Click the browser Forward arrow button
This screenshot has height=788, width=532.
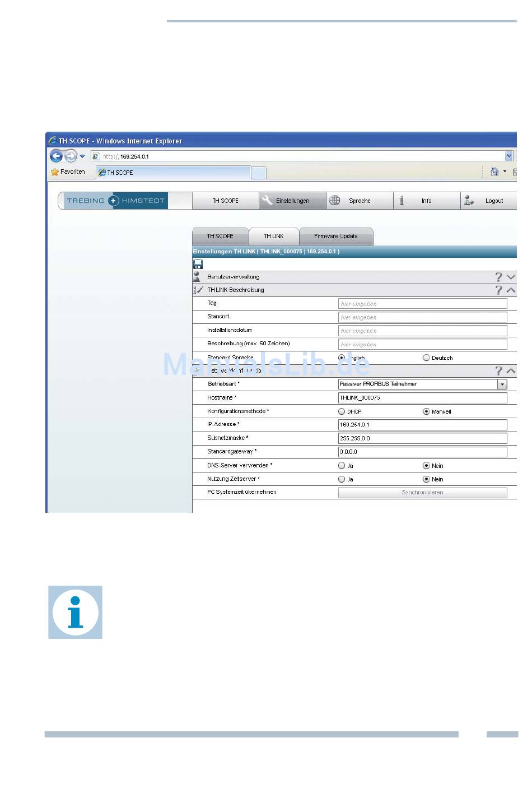pyautogui.click(x=71, y=156)
